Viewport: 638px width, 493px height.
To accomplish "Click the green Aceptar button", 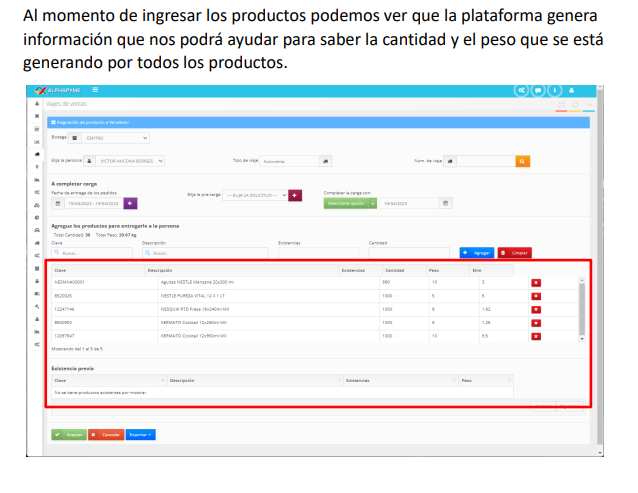I will click(x=69, y=435).
